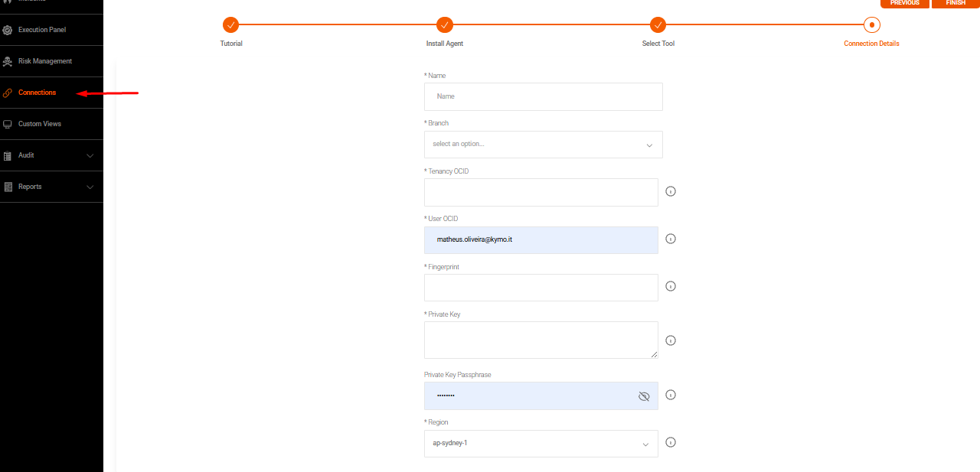Click the info icon beside User OCID
The image size is (980, 472).
(x=671, y=239)
